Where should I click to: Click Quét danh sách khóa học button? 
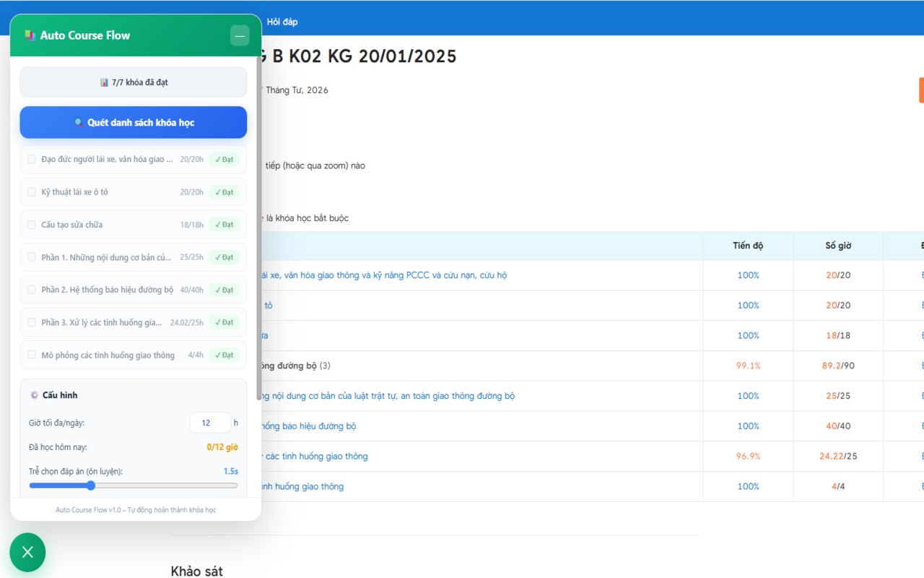click(x=134, y=123)
